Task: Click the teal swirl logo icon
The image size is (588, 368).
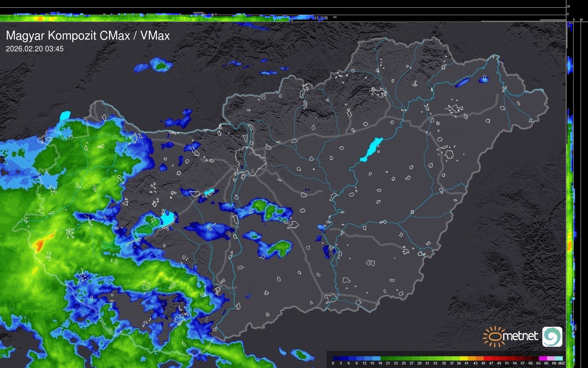Action: tap(552, 336)
